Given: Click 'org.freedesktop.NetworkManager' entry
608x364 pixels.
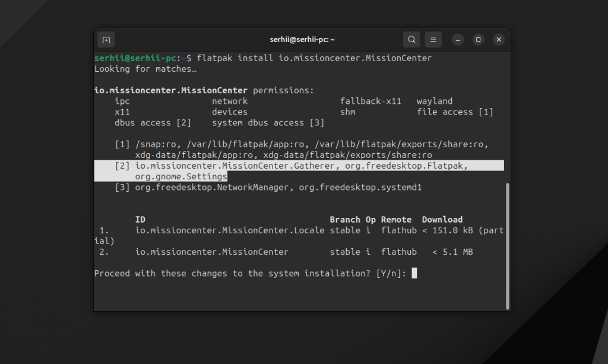Looking at the screenshot, I should 212,188.
